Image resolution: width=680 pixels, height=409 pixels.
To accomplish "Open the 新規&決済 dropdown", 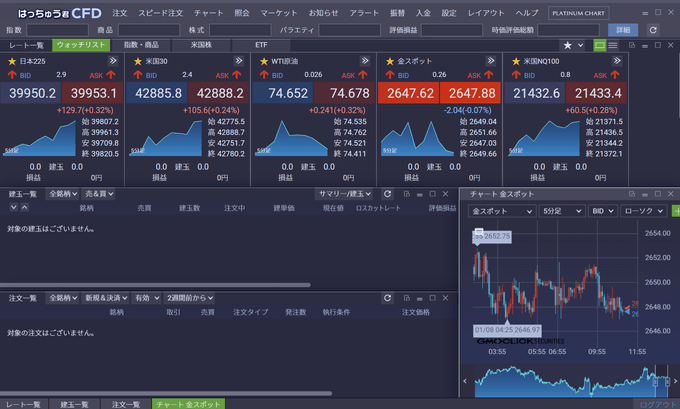I will [106, 298].
